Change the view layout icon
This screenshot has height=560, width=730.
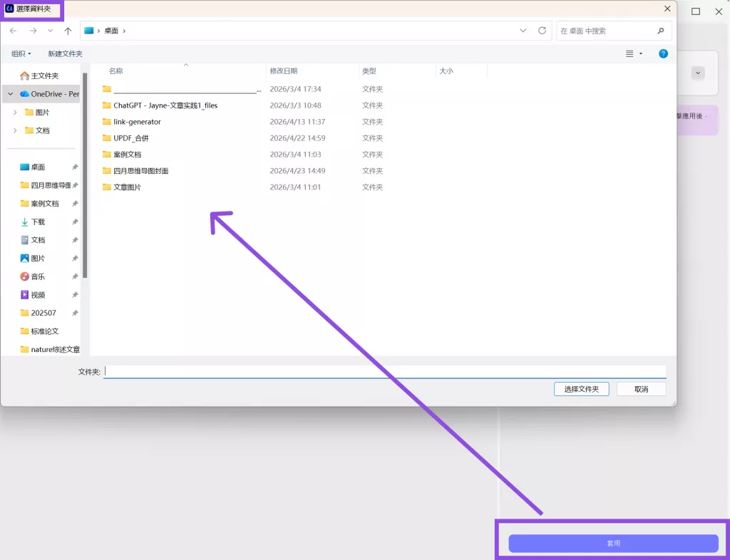pos(629,53)
